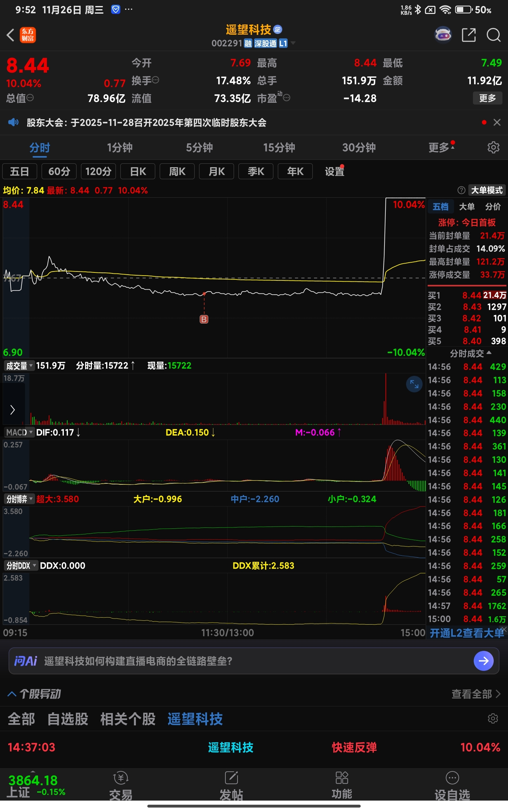The image size is (508, 812).
Task: Tap the blue verified badge by 遥望科技
Action: pos(277,29)
